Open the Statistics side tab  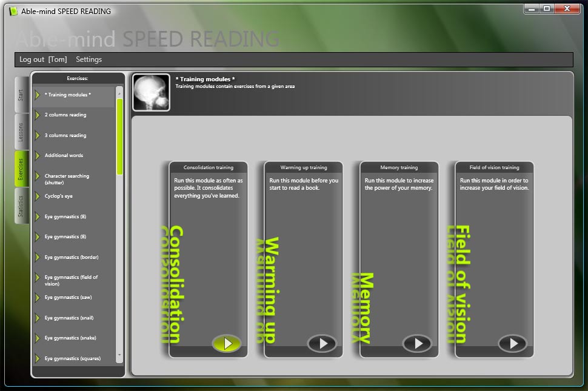point(21,206)
